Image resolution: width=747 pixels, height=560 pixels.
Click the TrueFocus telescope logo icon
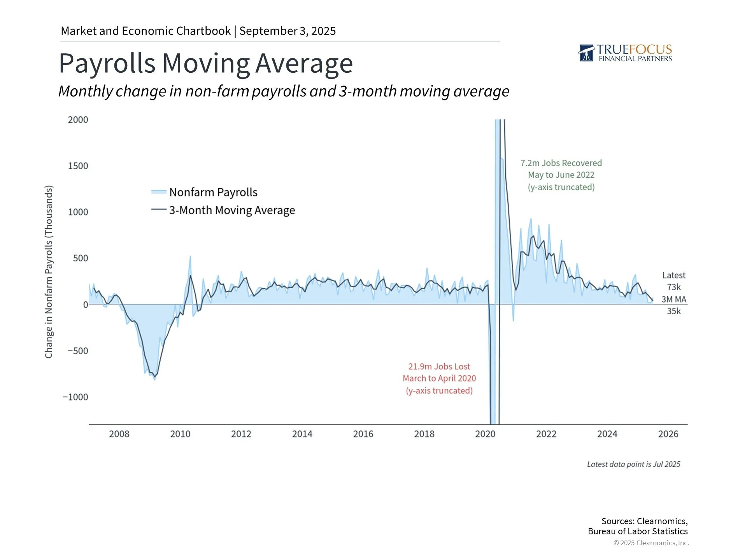coord(586,53)
